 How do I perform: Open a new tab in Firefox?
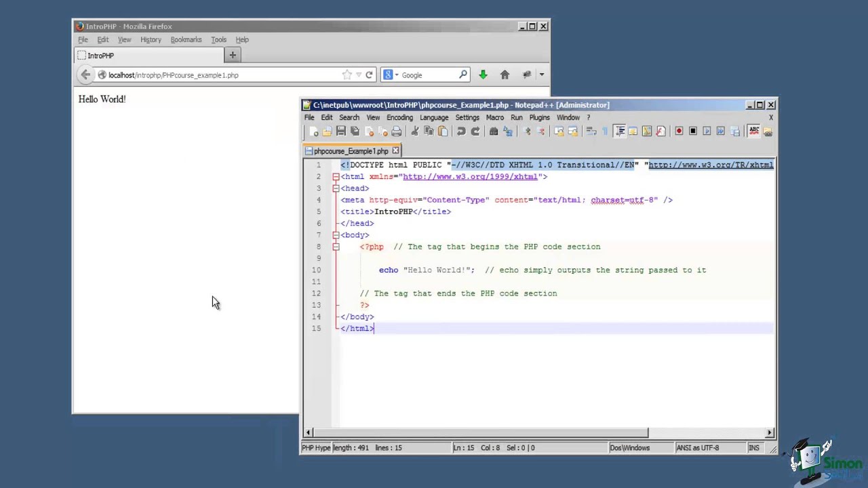[x=233, y=56]
